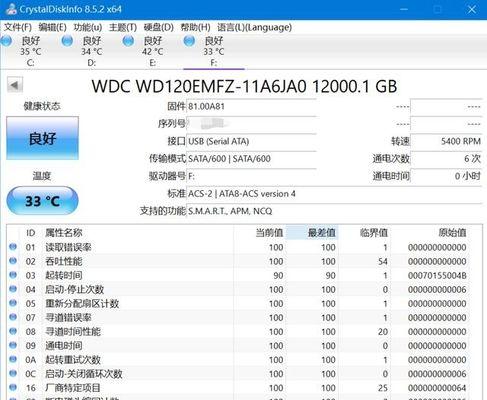Click the firmware field 81.00A81
Screen dimensions: 487x400
251,107
